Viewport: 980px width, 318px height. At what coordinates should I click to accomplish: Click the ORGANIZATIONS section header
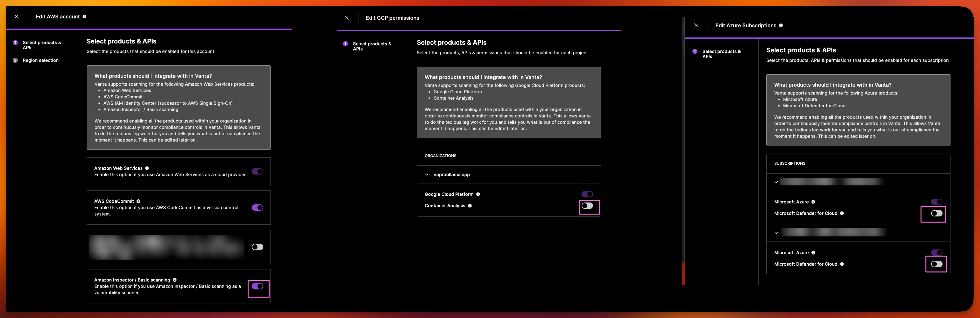coord(441,156)
